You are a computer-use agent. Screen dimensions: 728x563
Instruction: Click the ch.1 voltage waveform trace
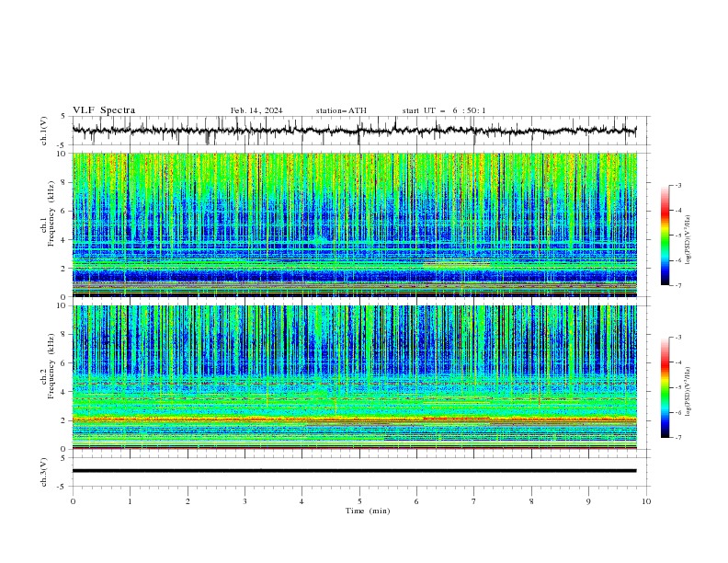tap(354, 131)
